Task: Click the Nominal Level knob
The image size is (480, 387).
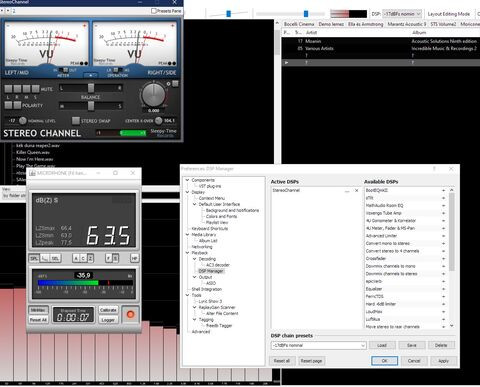Action: coord(23,120)
